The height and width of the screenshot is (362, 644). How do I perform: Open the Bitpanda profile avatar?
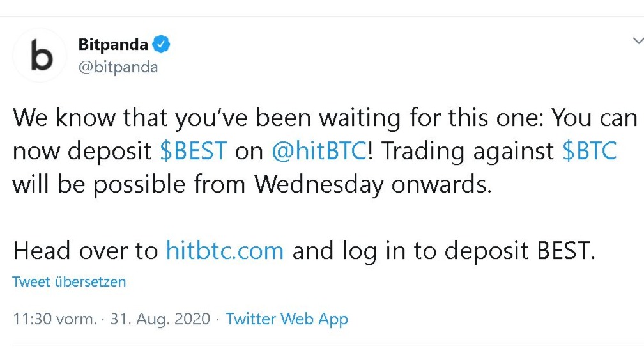(x=40, y=55)
